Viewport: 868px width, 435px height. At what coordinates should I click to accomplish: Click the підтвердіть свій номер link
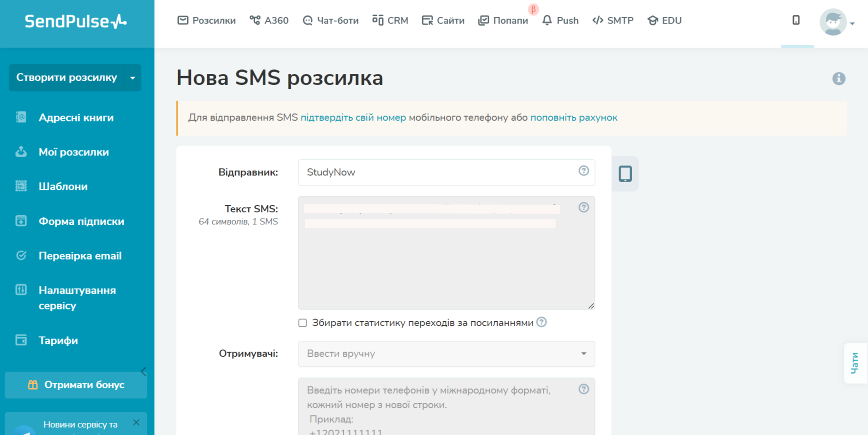tap(353, 117)
